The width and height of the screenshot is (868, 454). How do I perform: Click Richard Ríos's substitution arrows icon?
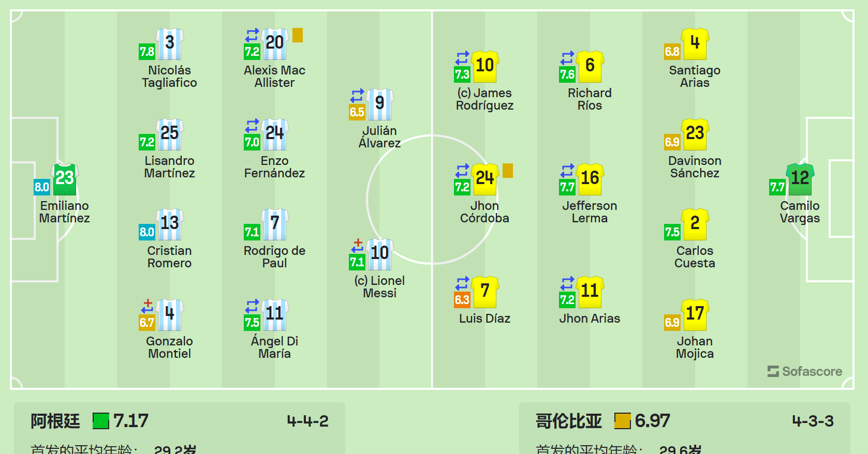tap(567, 57)
